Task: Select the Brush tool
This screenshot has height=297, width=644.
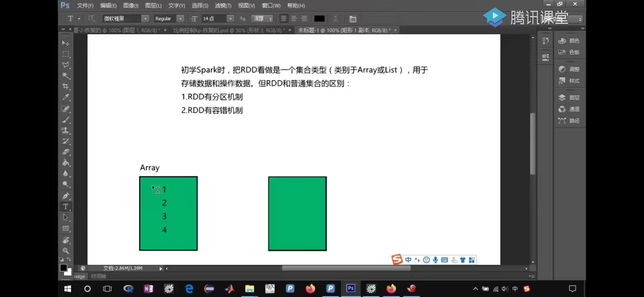Action: [66, 120]
